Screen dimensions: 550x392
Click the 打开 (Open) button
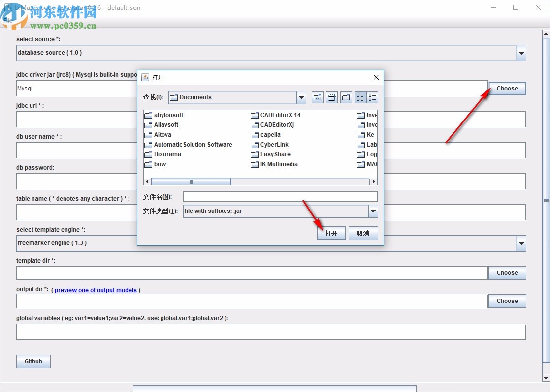(x=331, y=233)
